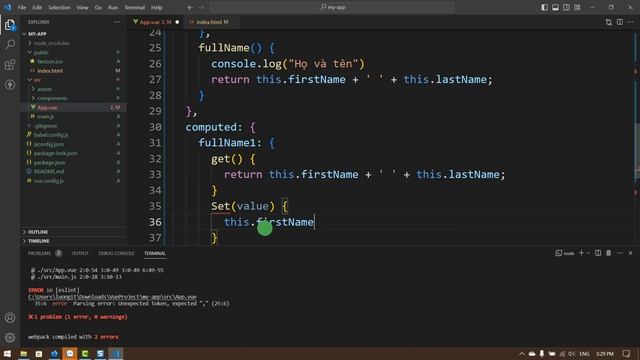
Task: Open the Windows Start menu
Action: pyautogui.click(x=7, y=353)
